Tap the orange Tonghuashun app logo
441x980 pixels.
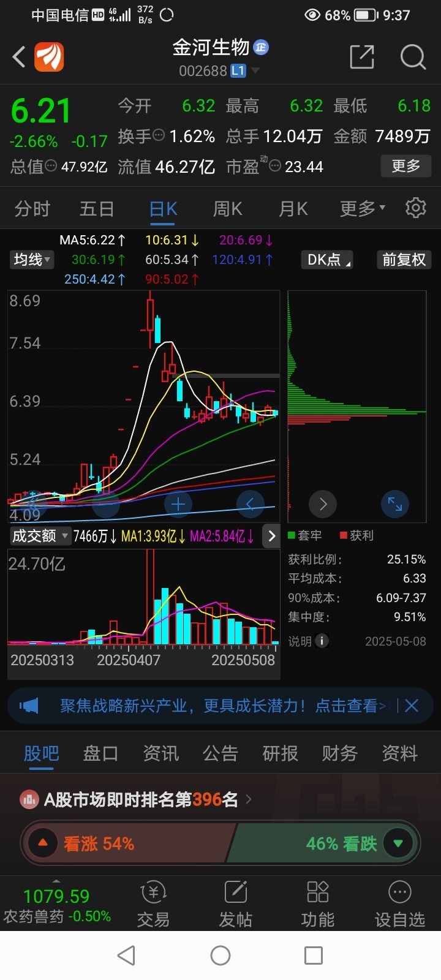coord(49,57)
